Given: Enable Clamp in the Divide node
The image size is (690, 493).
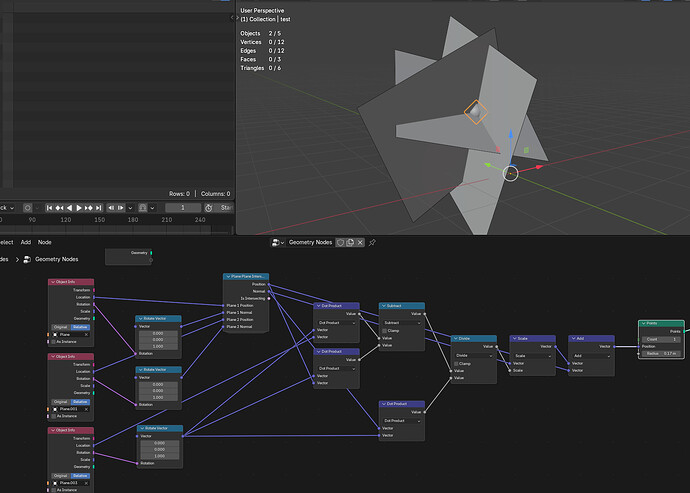Looking at the screenshot, I should click(456, 364).
